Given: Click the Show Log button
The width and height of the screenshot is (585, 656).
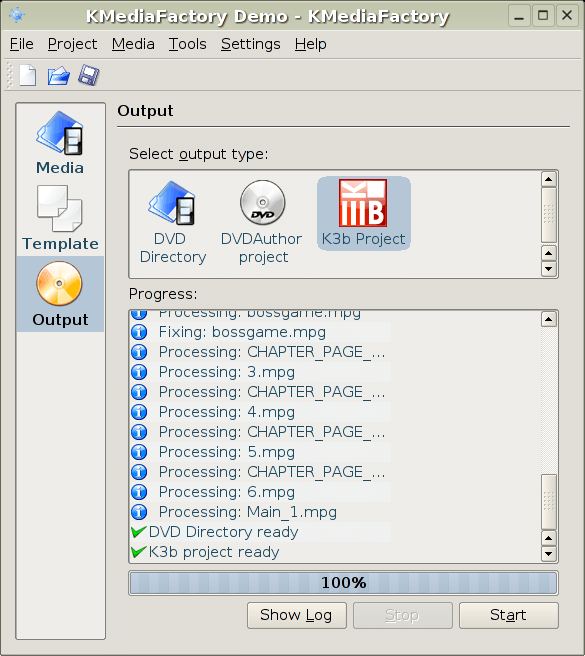Looking at the screenshot, I should pyautogui.click(x=297, y=615).
